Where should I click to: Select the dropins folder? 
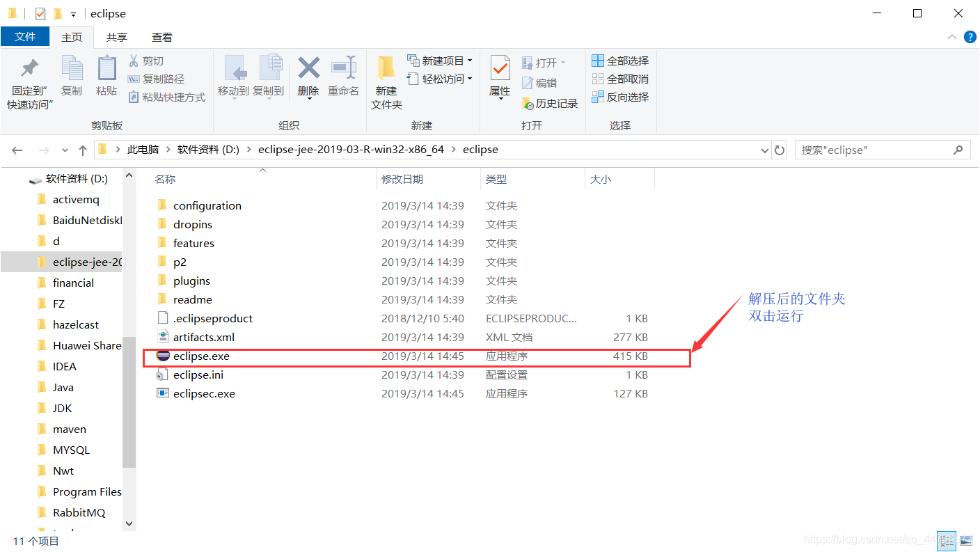pos(193,224)
